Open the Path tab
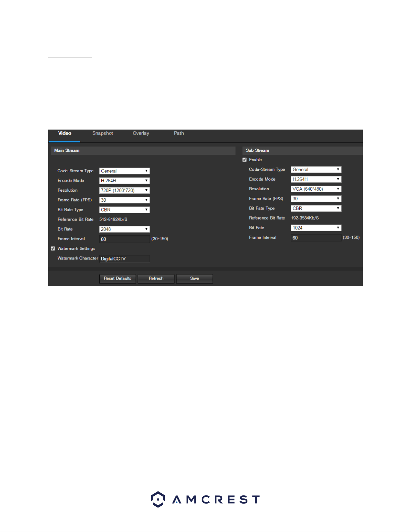411x532 pixels. click(x=179, y=133)
